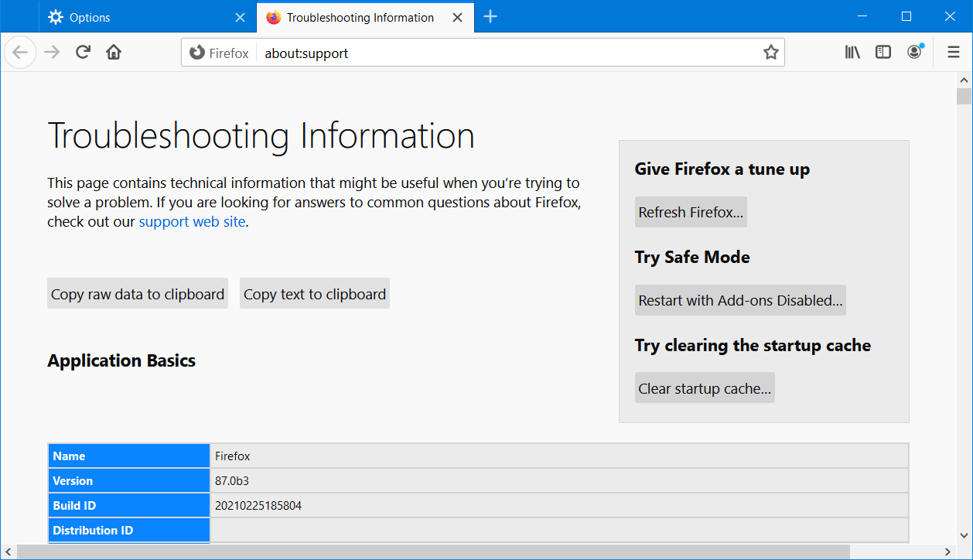
Task: Click the scroll left arrow
Action: point(8,551)
